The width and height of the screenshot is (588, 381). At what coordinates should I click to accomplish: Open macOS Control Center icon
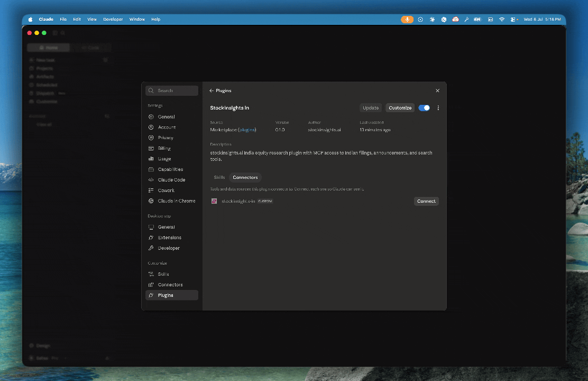[x=513, y=20]
